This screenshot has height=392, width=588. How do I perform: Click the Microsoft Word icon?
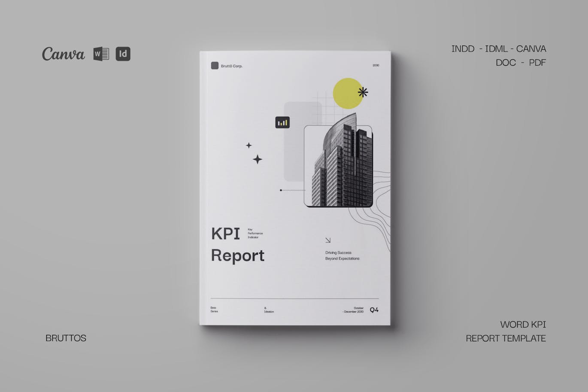point(101,54)
